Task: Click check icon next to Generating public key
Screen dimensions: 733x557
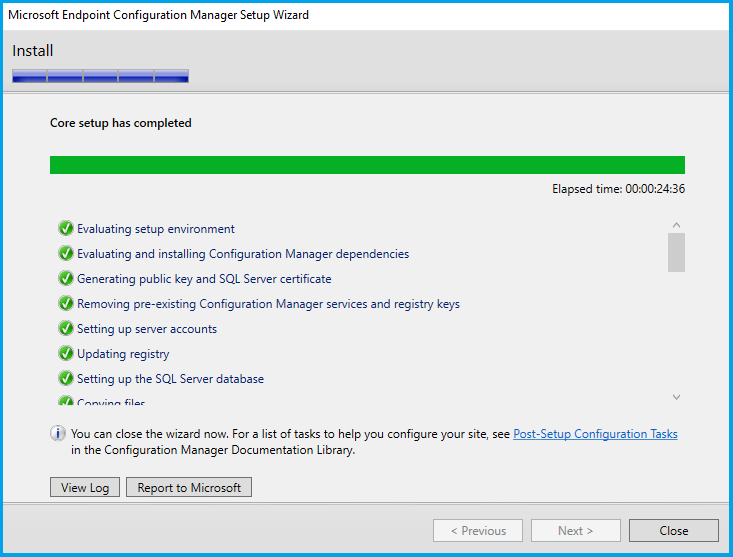Action: pyautogui.click(x=66, y=279)
